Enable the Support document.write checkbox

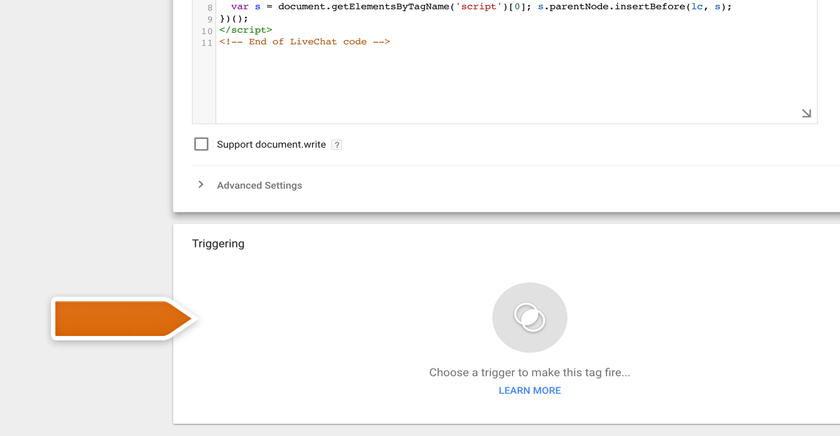[201, 144]
